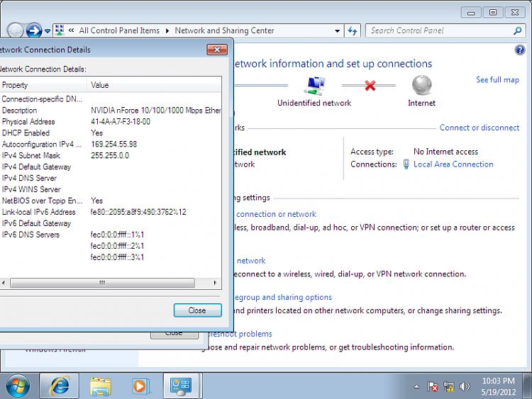Click the Action Center flag tray icon
This screenshot has height=399, width=532.
[x=433, y=386]
